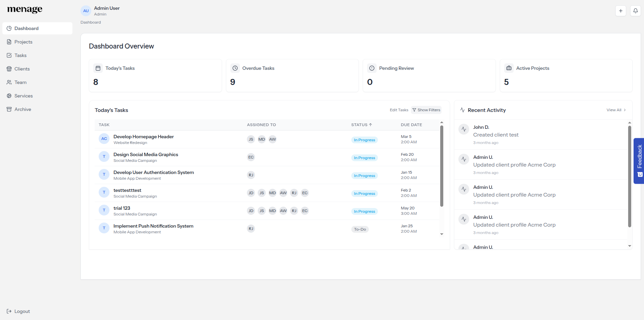Open the Services section
The width and height of the screenshot is (644, 320).
23,95
